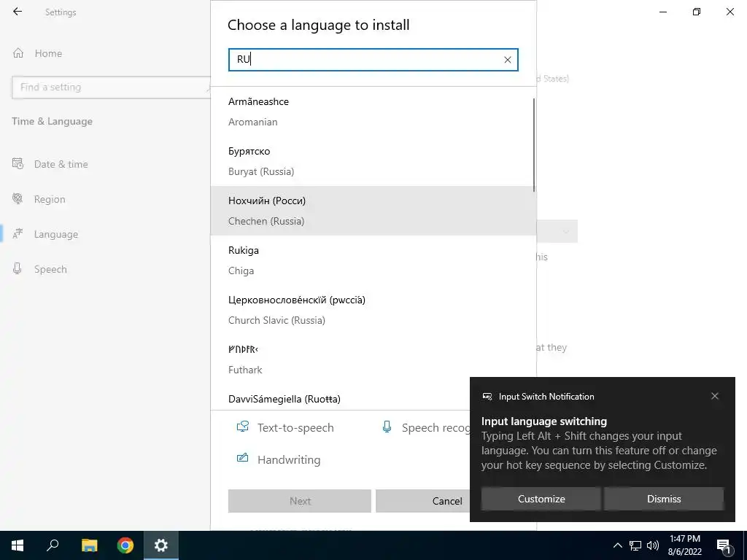
Task: Select Rukiga Chiga language entry
Action: [373, 260]
